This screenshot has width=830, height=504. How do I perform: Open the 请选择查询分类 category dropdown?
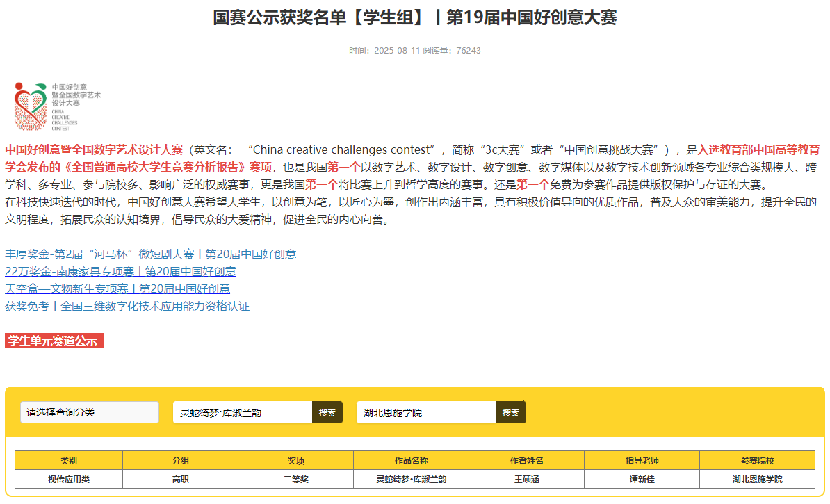(x=90, y=412)
